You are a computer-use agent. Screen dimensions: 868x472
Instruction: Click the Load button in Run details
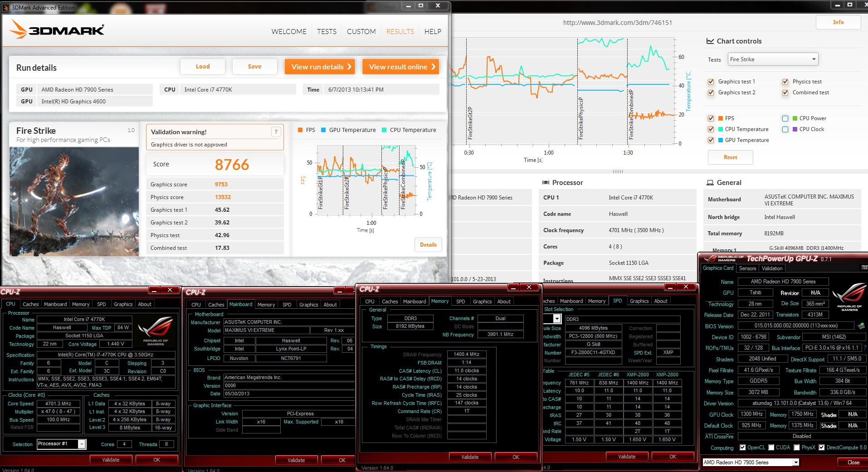tap(203, 66)
